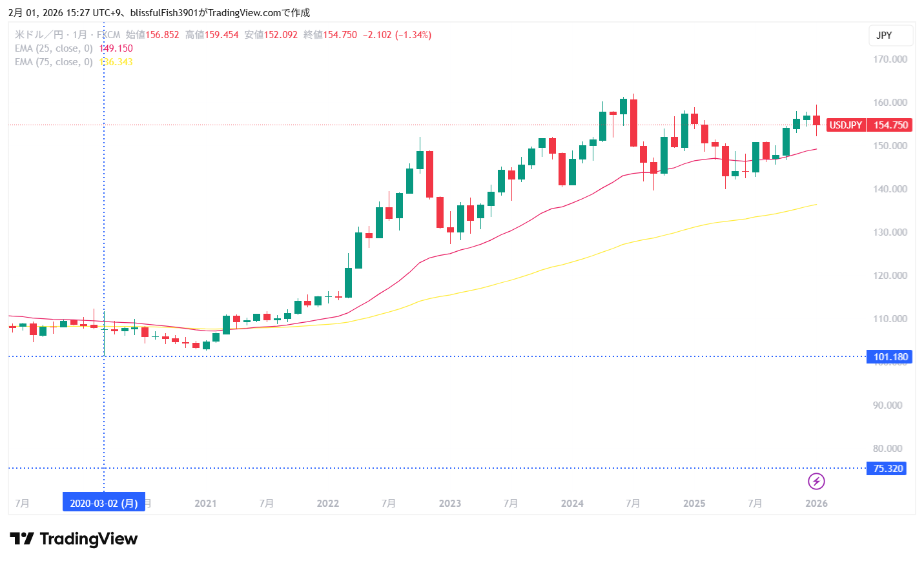The height and width of the screenshot is (563, 924).
Task: Select the EMA (25, close, 0) indicator legend
Action: pyautogui.click(x=54, y=48)
